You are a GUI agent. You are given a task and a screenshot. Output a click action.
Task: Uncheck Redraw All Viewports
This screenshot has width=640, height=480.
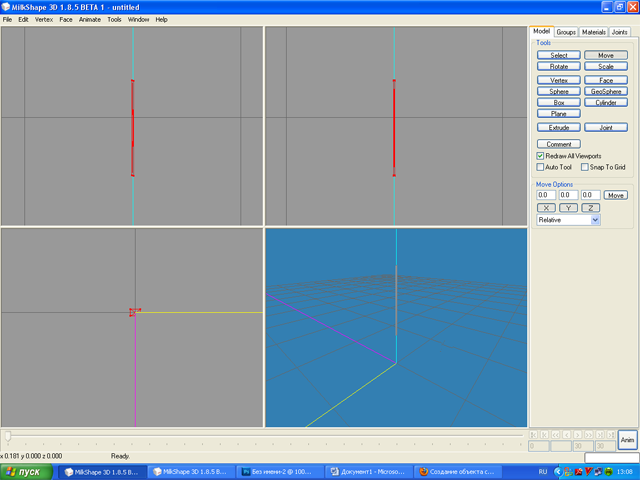coord(541,156)
